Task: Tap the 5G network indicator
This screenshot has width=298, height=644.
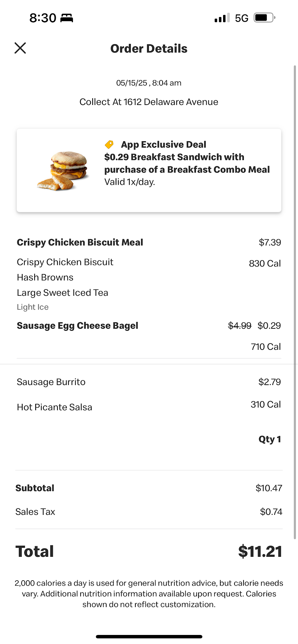Action: click(242, 18)
